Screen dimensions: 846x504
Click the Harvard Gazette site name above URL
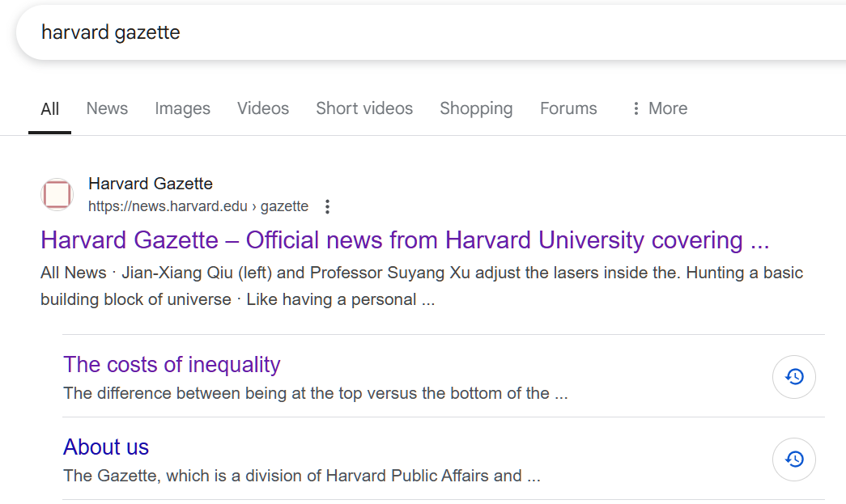click(151, 184)
